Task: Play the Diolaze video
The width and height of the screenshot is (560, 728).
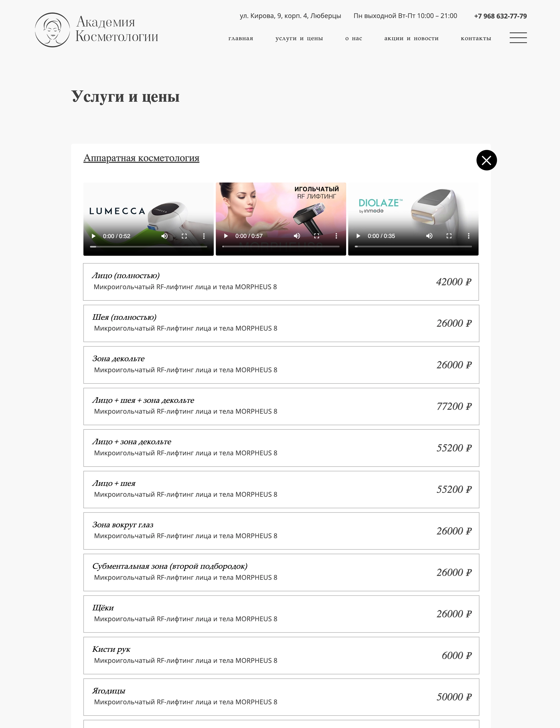Action: click(358, 236)
